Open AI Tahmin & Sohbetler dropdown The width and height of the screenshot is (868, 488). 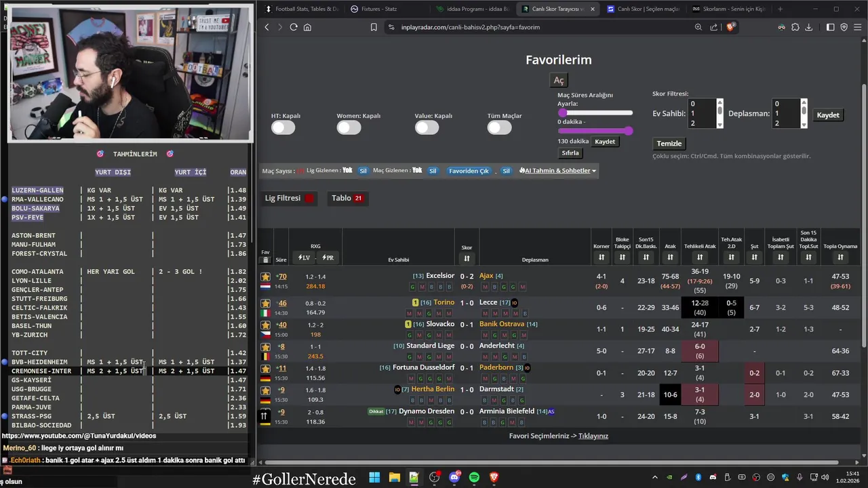[x=557, y=171]
